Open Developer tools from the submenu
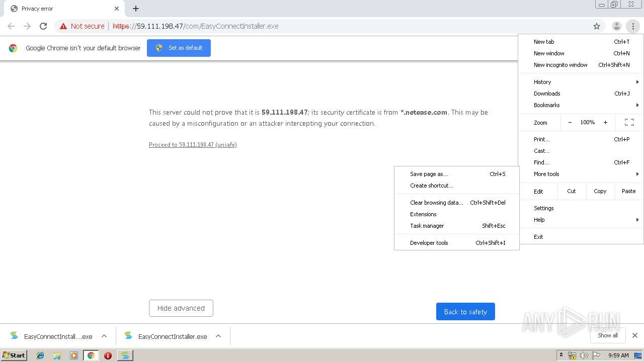This screenshot has width=644, height=362. point(457,243)
